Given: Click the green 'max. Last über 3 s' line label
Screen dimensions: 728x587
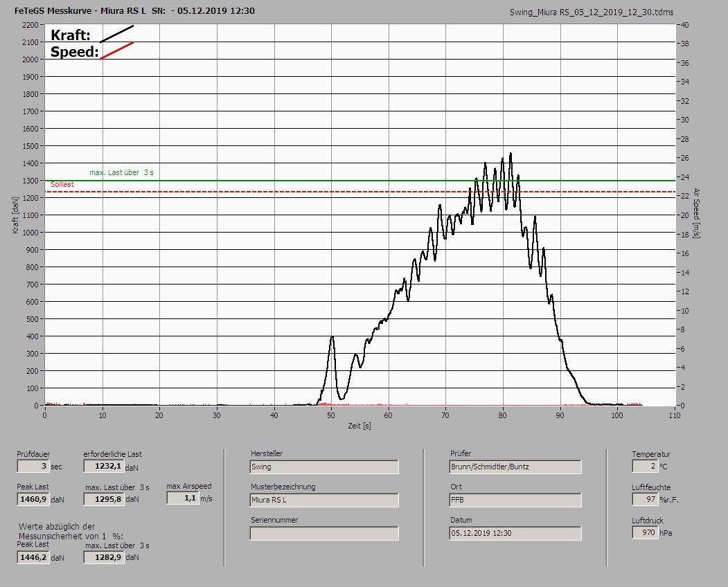Looking at the screenshot, I should point(121,172).
